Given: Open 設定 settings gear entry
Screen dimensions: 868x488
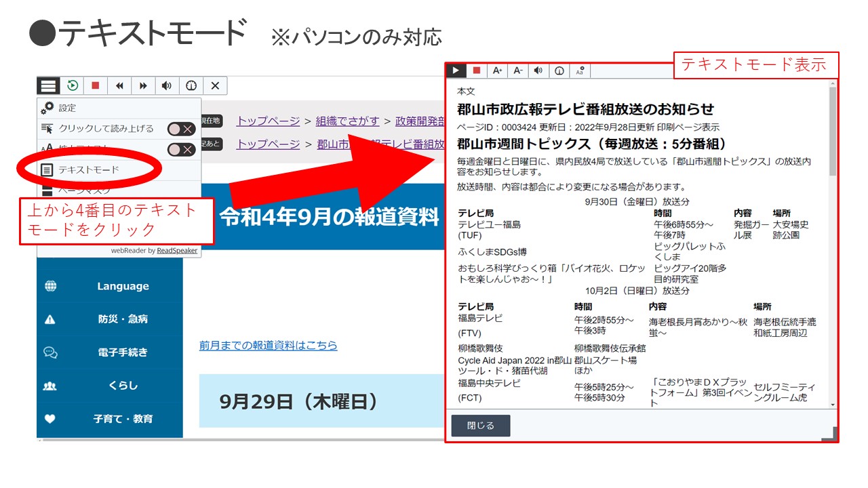Looking at the screenshot, I should [119, 108].
